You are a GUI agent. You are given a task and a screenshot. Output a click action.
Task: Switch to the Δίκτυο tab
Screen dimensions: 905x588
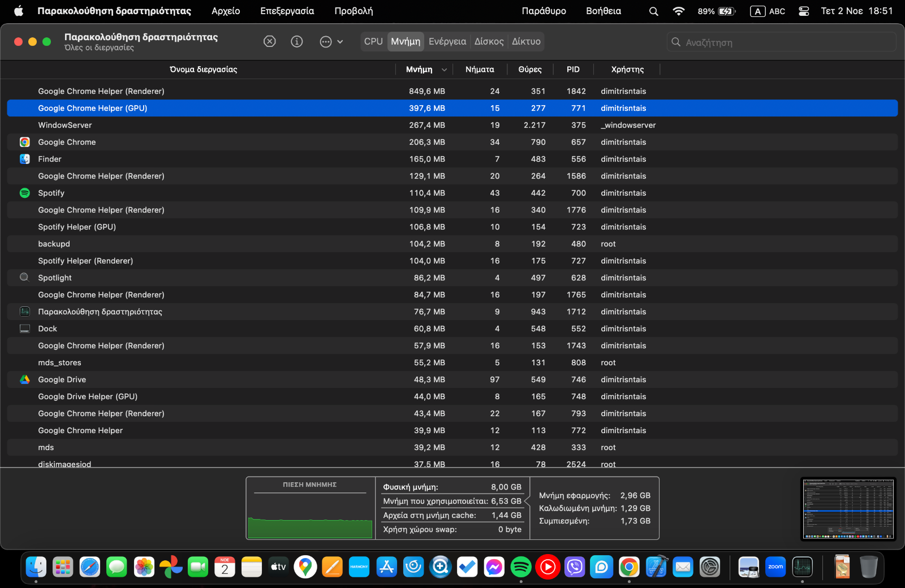[526, 41]
